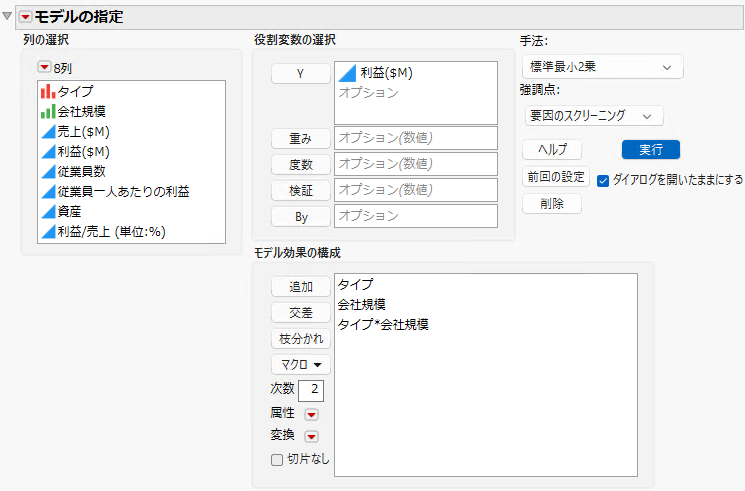Open the 属性 red triangle menu
The width and height of the screenshot is (745, 491).
tap(311, 414)
